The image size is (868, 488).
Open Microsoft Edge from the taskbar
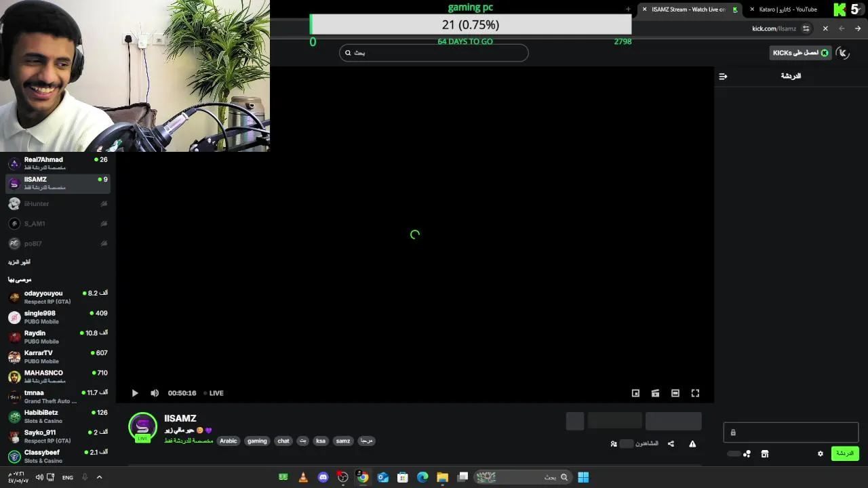coord(422,477)
